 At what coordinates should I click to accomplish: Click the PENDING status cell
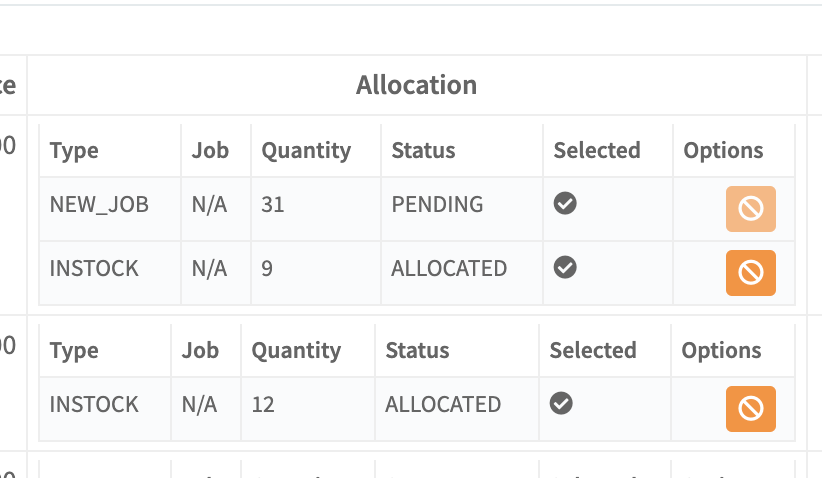437,205
